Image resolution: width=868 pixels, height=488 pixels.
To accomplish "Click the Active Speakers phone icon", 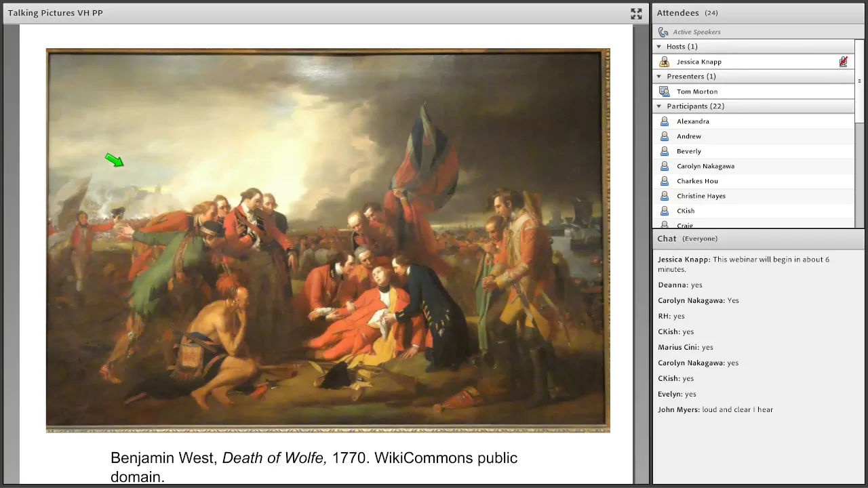I will click(x=663, y=32).
